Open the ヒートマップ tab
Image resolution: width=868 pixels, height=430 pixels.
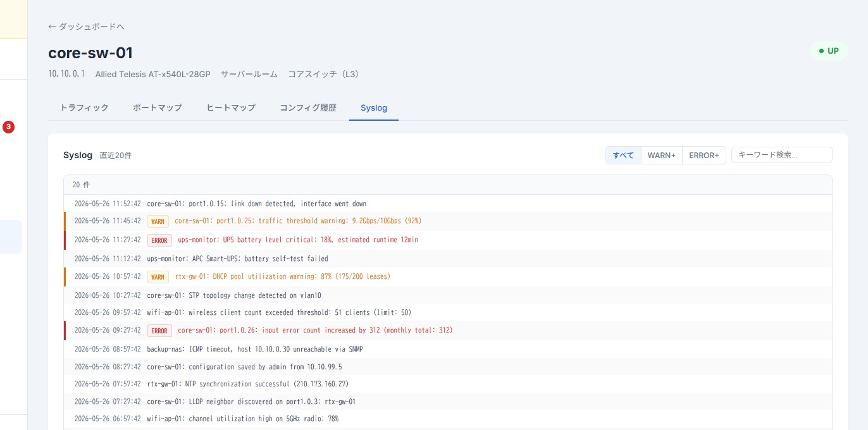(x=231, y=107)
